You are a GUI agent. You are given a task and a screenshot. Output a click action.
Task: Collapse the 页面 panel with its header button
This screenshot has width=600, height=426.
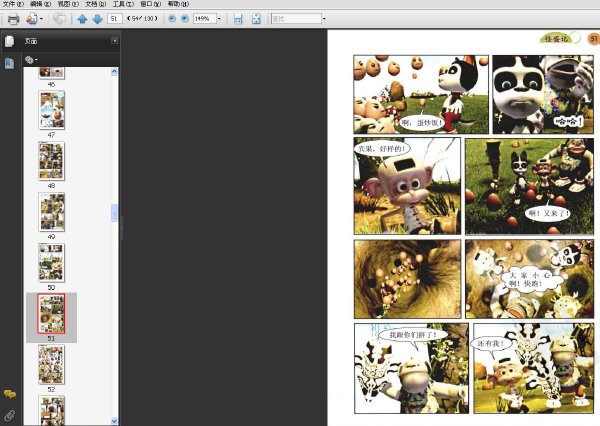click(114, 41)
